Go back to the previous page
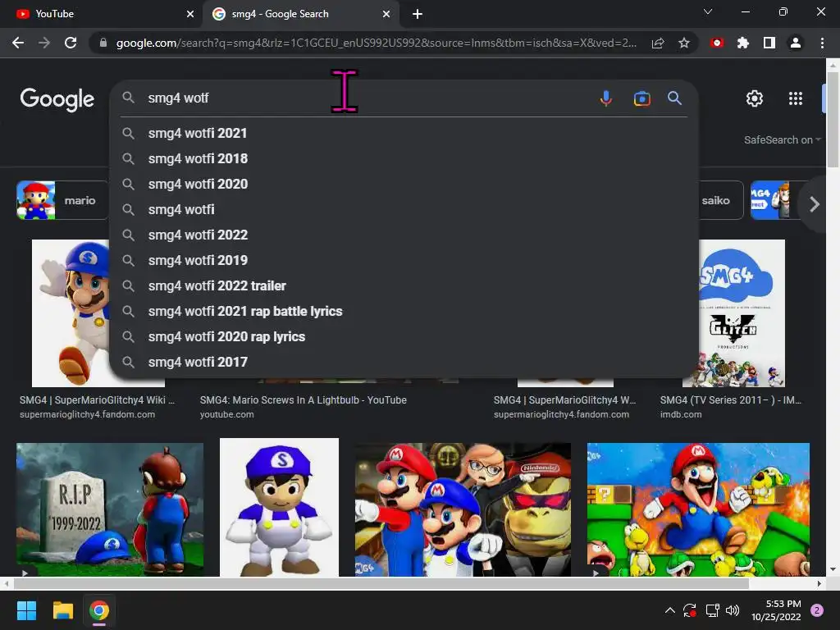The height and width of the screenshot is (630, 840). pos(18,43)
